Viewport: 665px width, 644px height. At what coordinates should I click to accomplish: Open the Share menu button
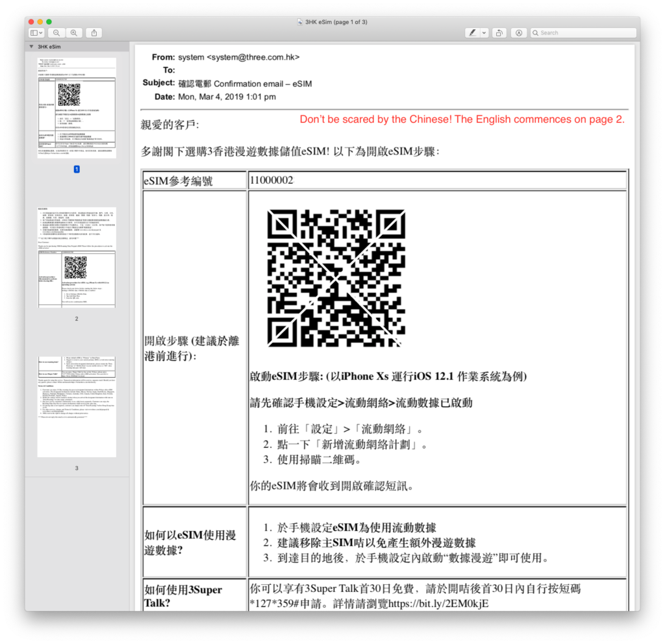coord(94,32)
